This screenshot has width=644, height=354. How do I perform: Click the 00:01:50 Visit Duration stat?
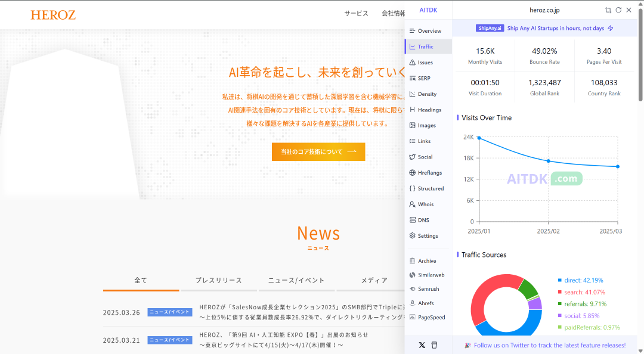pos(485,88)
